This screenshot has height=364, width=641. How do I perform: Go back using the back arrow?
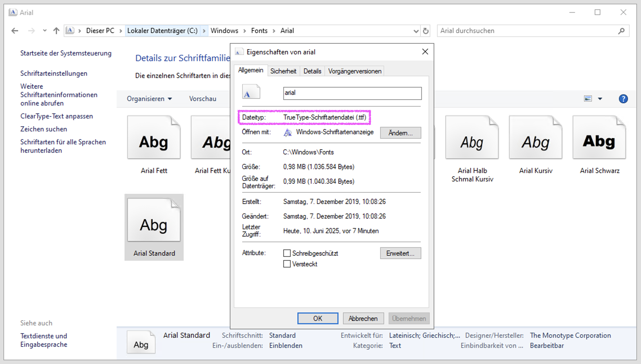coord(15,31)
